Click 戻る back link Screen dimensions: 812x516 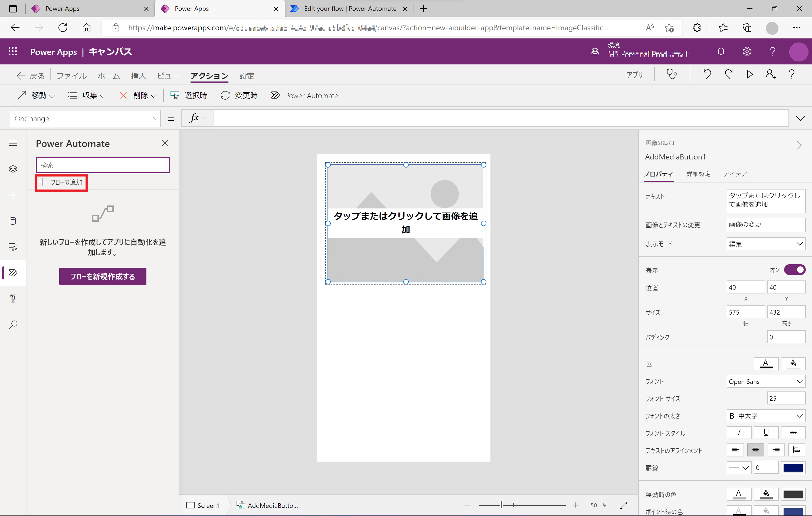coord(30,76)
